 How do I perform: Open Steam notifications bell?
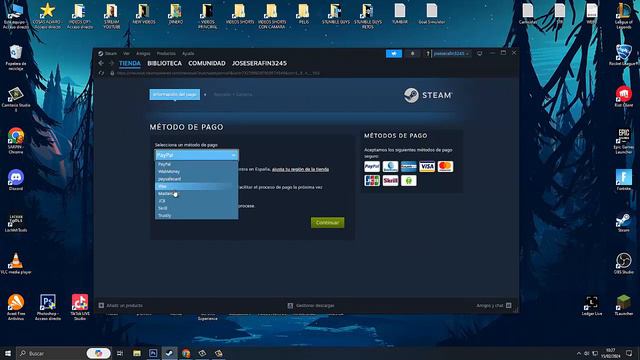(412, 53)
